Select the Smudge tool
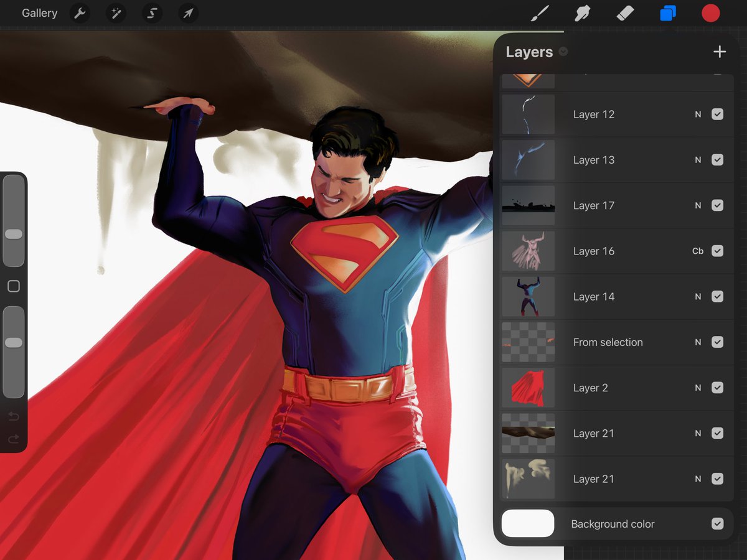 pos(582,13)
